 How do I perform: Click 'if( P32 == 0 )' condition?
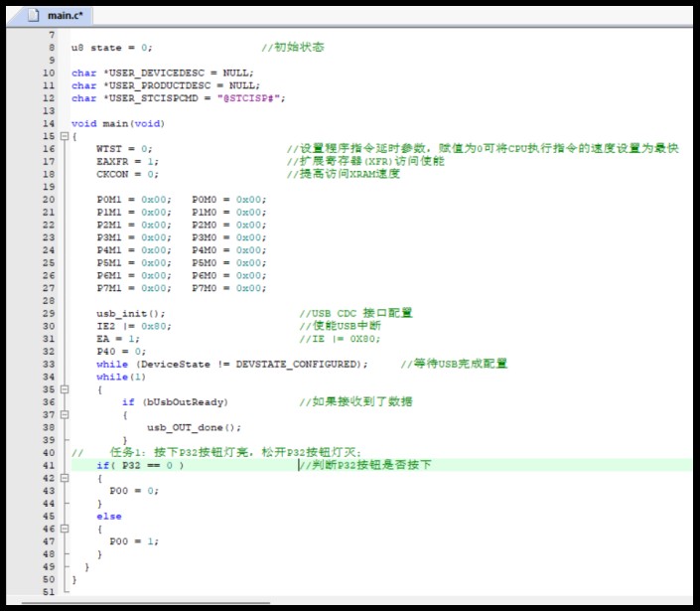pyautogui.click(x=140, y=465)
